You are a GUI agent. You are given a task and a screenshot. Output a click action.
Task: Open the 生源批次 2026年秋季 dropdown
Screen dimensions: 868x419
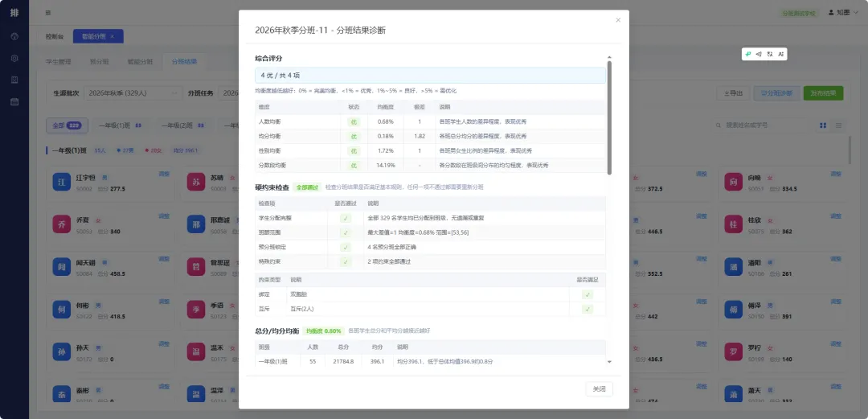(x=133, y=93)
